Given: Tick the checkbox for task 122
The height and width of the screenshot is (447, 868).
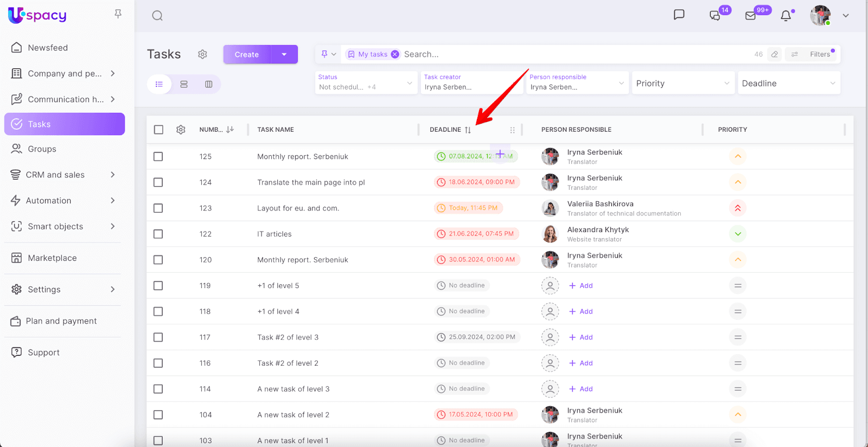Looking at the screenshot, I should point(158,234).
